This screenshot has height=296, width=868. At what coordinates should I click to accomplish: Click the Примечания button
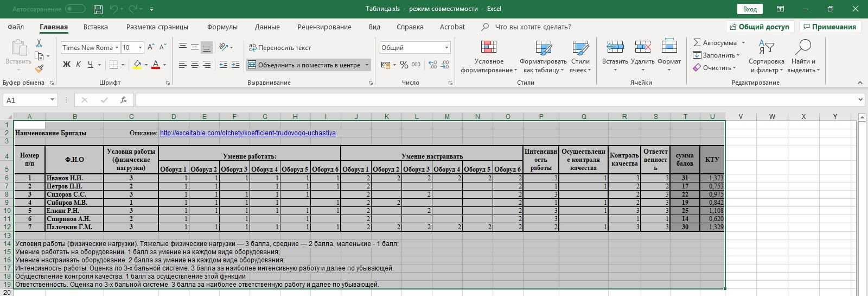click(x=830, y=27)
